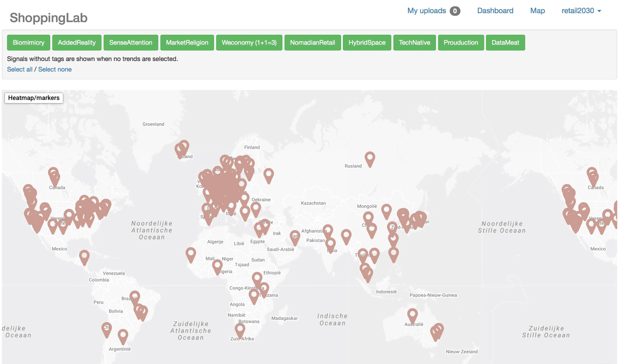
Task: Select the marker below Oekraïne label
Action: click(256, 209)
